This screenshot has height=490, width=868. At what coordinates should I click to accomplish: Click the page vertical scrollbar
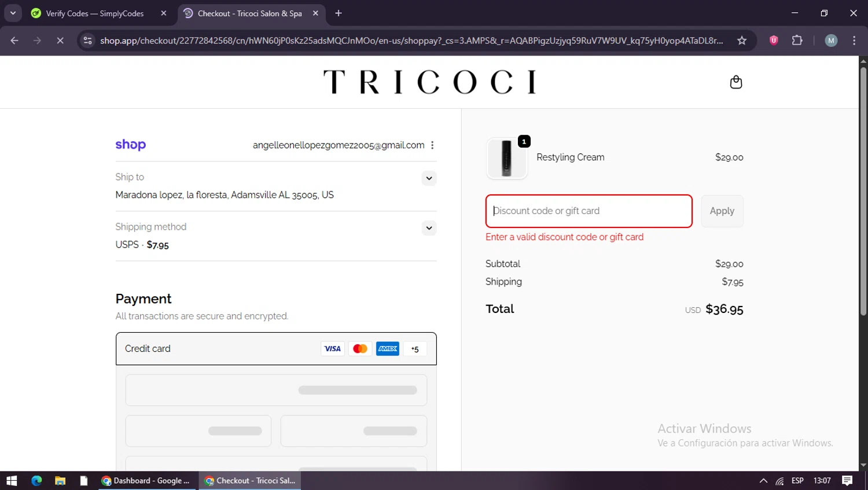[x=863, y=191]
